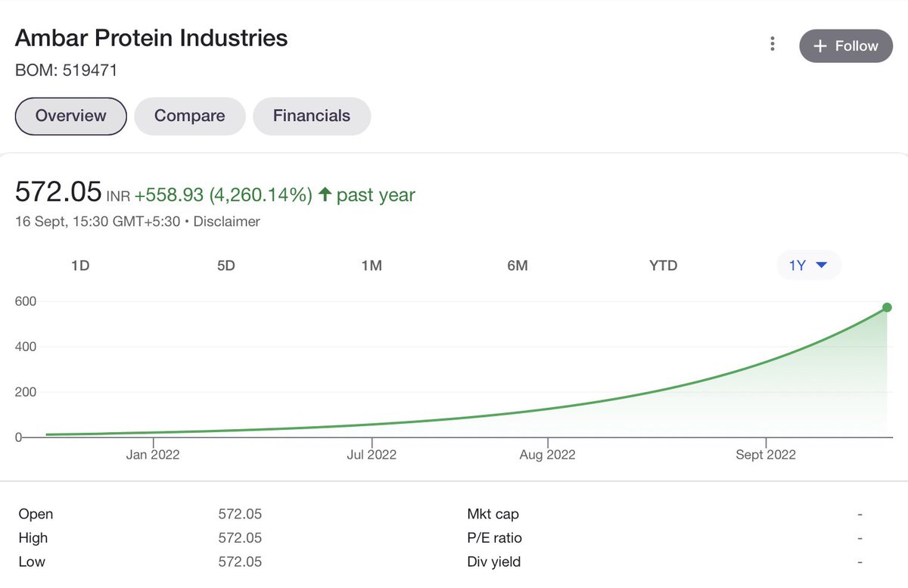Select the Overview tab
Image resolution: width=908 pixels, height=588 pixels.
[70, 117]
